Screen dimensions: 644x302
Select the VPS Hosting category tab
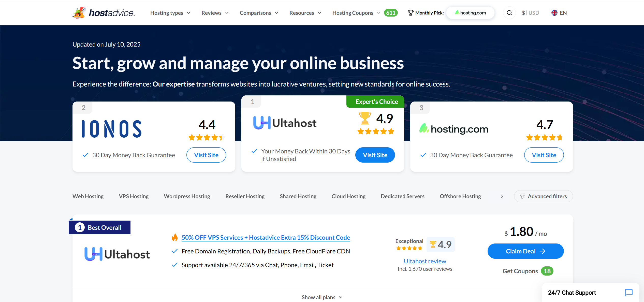click(x=134, y=196)
